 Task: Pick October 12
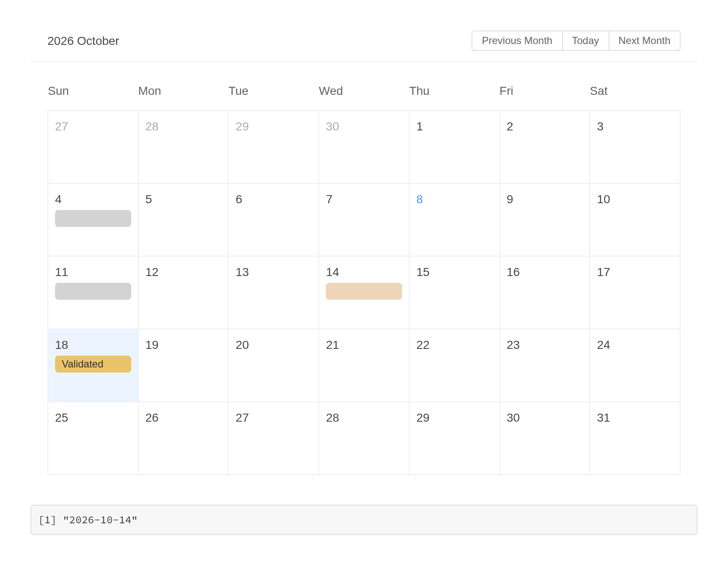183,293
